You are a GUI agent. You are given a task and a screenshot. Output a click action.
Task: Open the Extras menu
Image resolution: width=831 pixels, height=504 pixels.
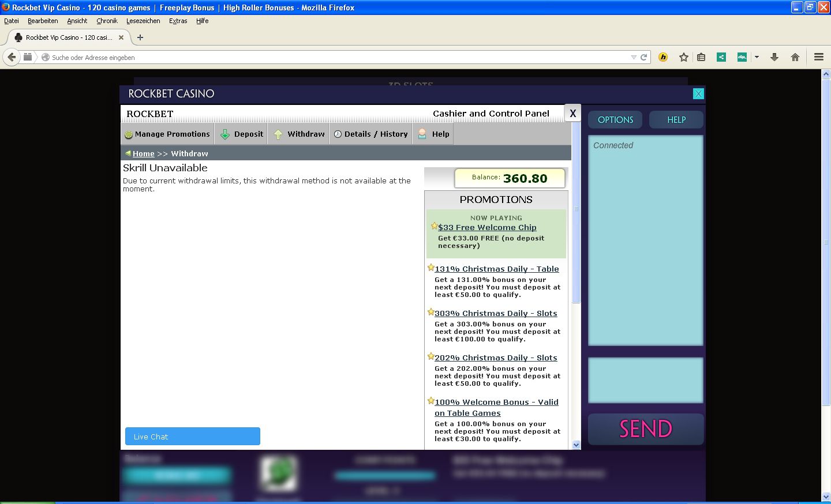178,21
